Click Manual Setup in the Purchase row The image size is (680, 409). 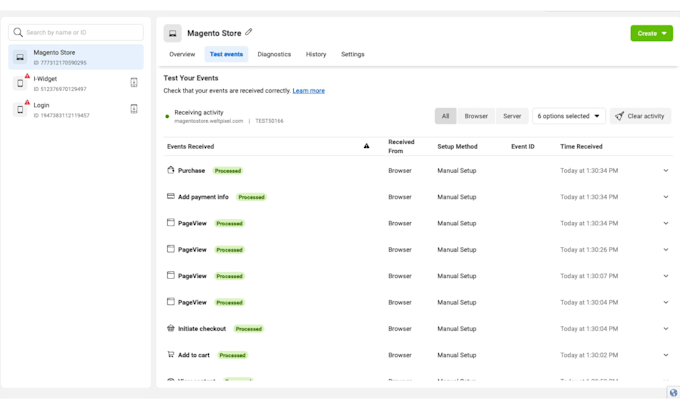coord(457,170)
